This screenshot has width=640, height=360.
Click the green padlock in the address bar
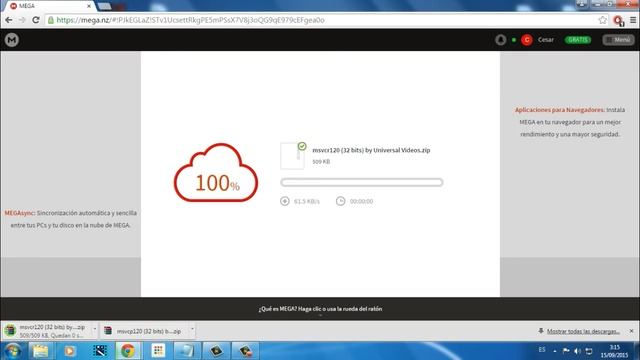click(x=51, y=20)
